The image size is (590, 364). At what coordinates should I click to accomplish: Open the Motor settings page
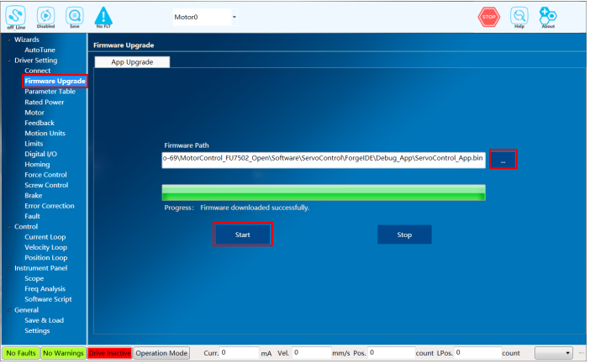[x=34, y=113]
